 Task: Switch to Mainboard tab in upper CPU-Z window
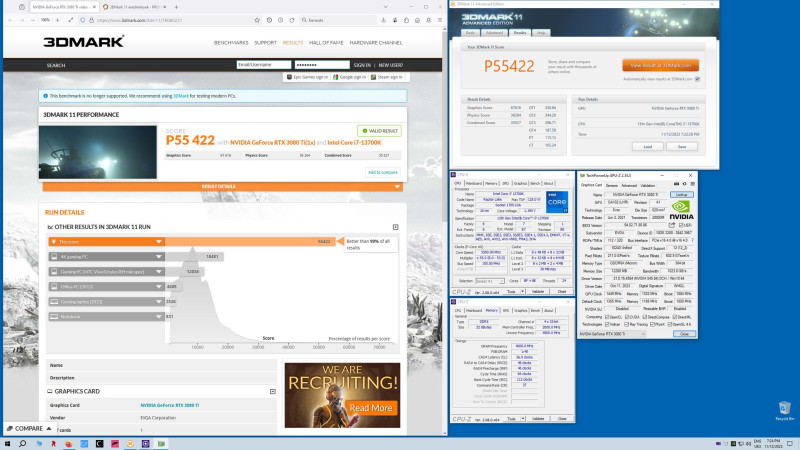(473, 183)
